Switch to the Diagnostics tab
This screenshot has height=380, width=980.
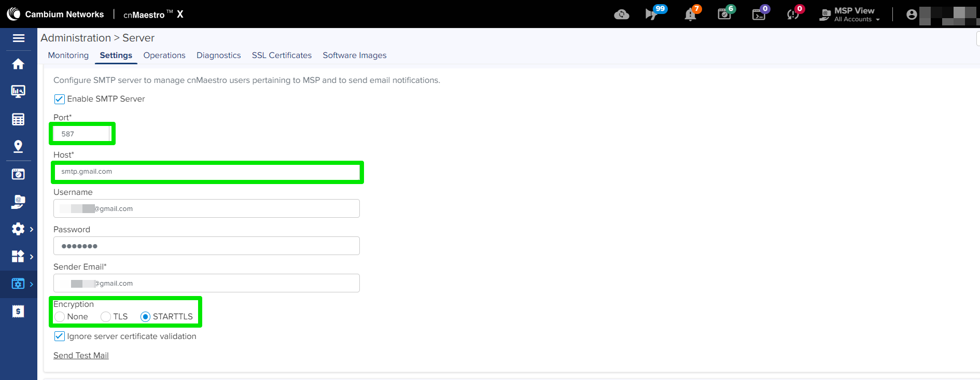coord(219,55)
